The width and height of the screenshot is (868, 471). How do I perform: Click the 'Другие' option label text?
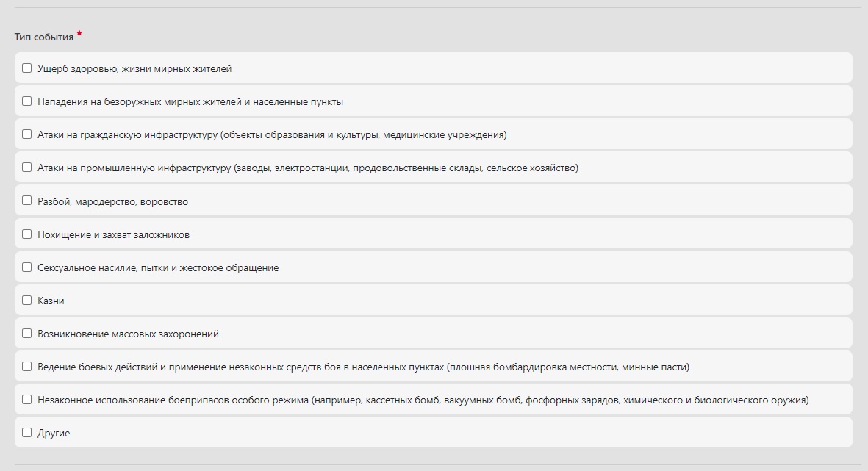pyautogui.click(x=54, y=434)
